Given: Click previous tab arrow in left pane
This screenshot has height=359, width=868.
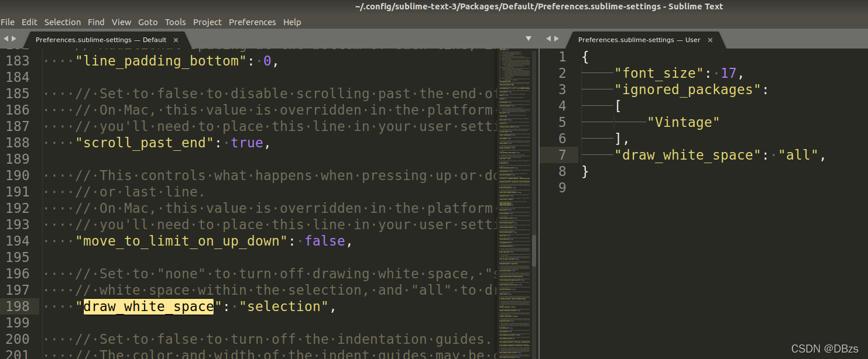Looking at the screenshot, I should 6,39.
